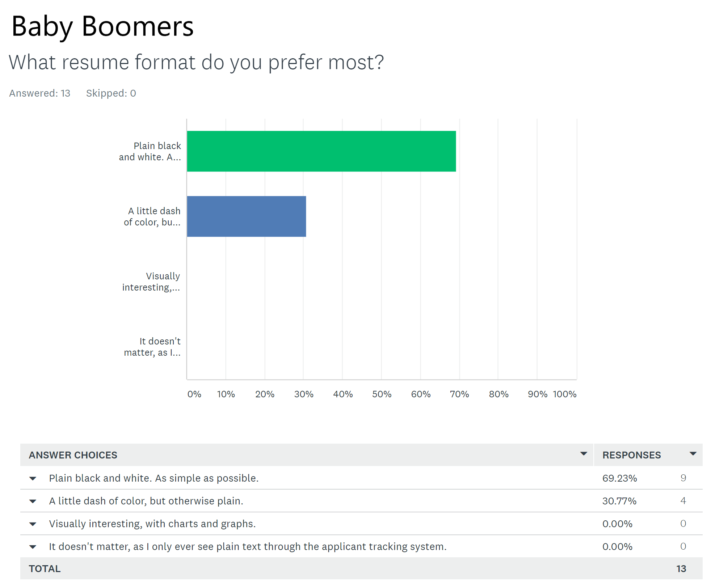Click the Baby Boomers heading
This screenshot has height=588, width=711.
102,26
